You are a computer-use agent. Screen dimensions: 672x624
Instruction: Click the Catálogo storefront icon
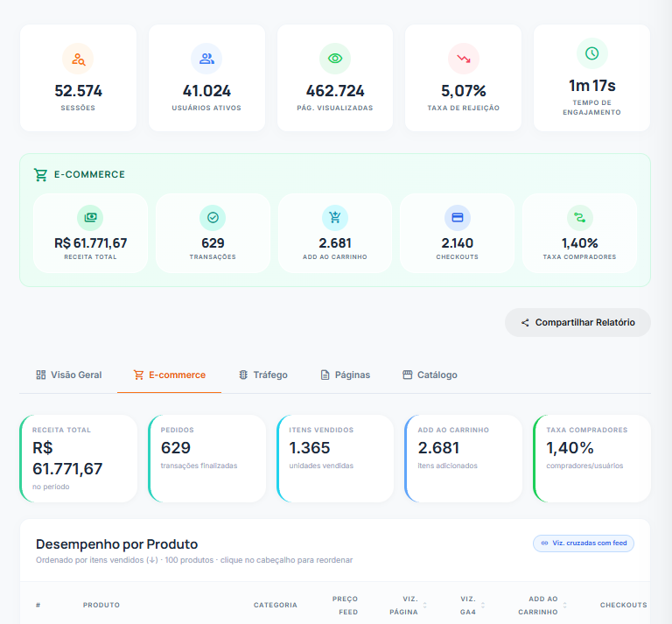tap(407, 375)
